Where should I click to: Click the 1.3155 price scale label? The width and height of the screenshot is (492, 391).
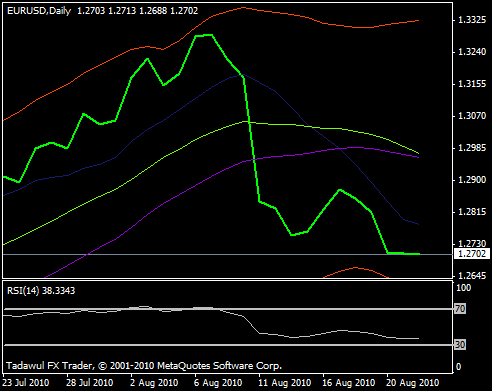(x=472, y=84)
